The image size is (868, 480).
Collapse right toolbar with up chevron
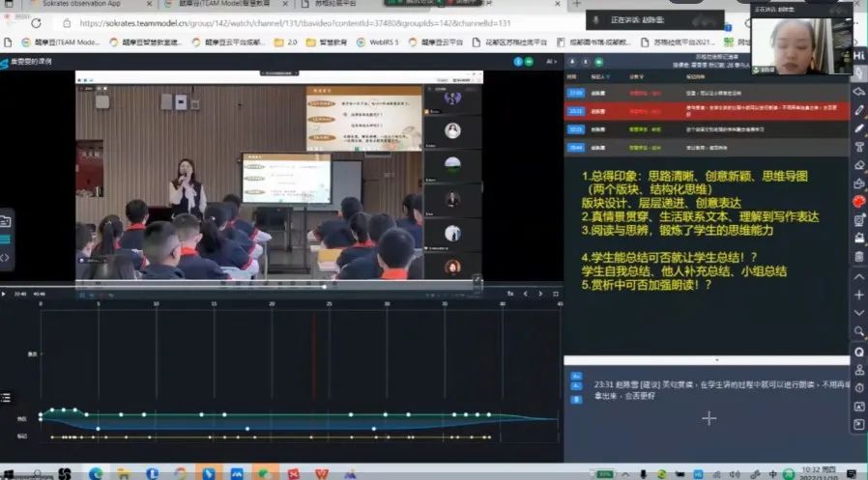(858, 276)
